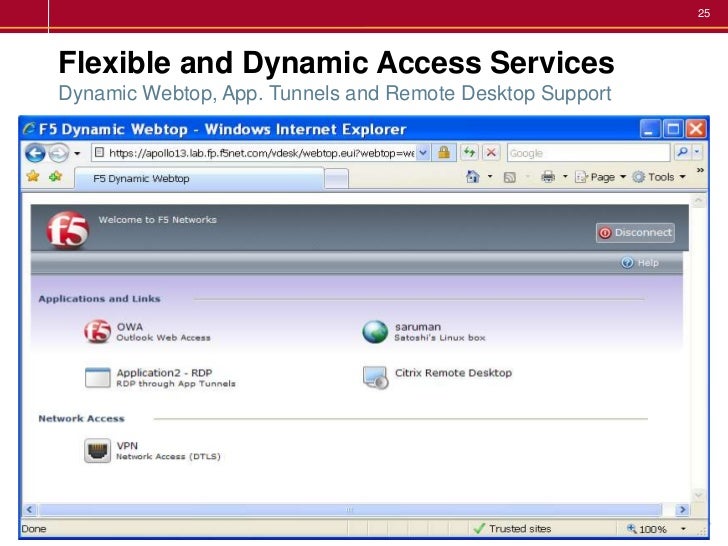Screen dimensions: 728x546
Task: Click the search magnifier button
Action: point(682,152)
